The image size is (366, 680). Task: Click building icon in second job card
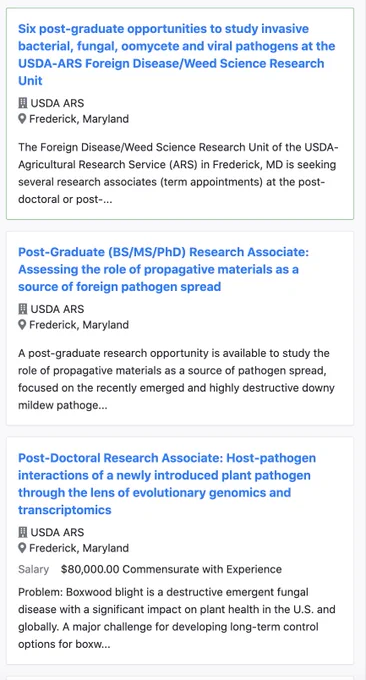[x=23, y=309]
